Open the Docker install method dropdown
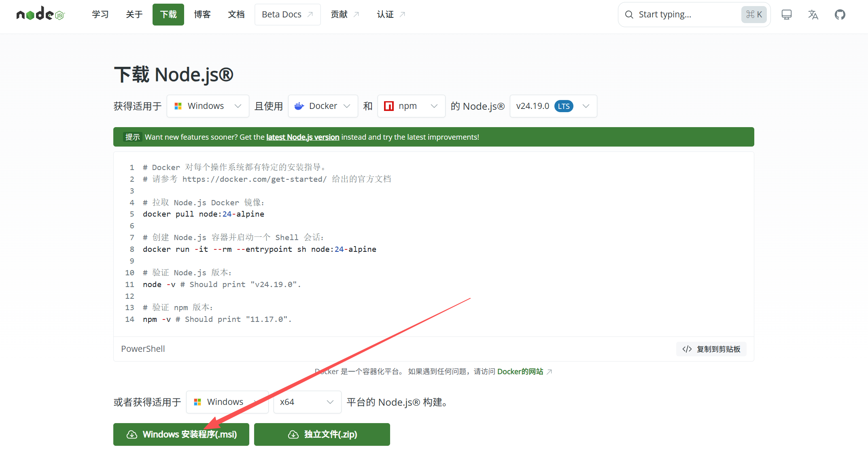Viewport: 868px width, 464px height. 323,106
